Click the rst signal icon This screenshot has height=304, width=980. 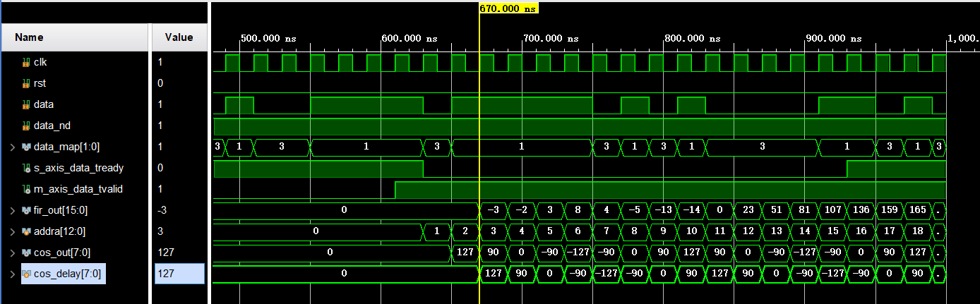pyautogui.click(x=26, y=83)
